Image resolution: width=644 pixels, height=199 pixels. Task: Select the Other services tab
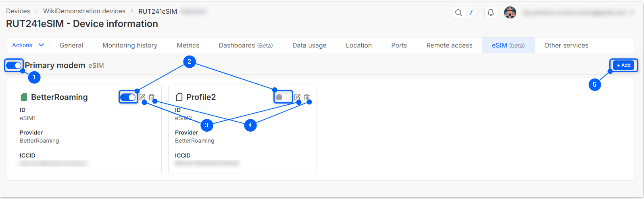pos(566,46)
